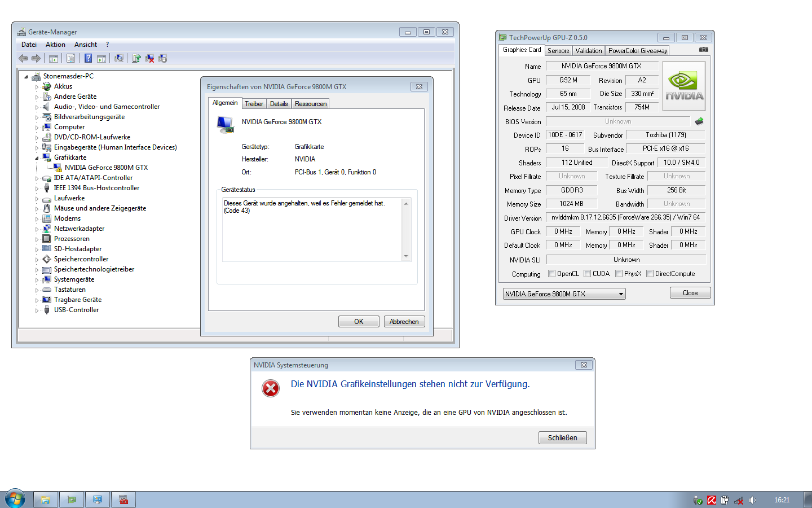
Task: Click the graphics card icon in Eigenschaften dialog
Action: tap(226, 125)
